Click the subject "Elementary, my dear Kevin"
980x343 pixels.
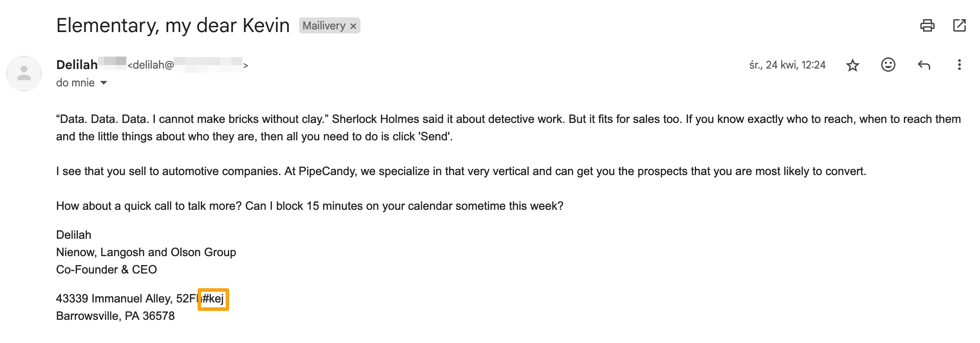[x=173, y=25]
